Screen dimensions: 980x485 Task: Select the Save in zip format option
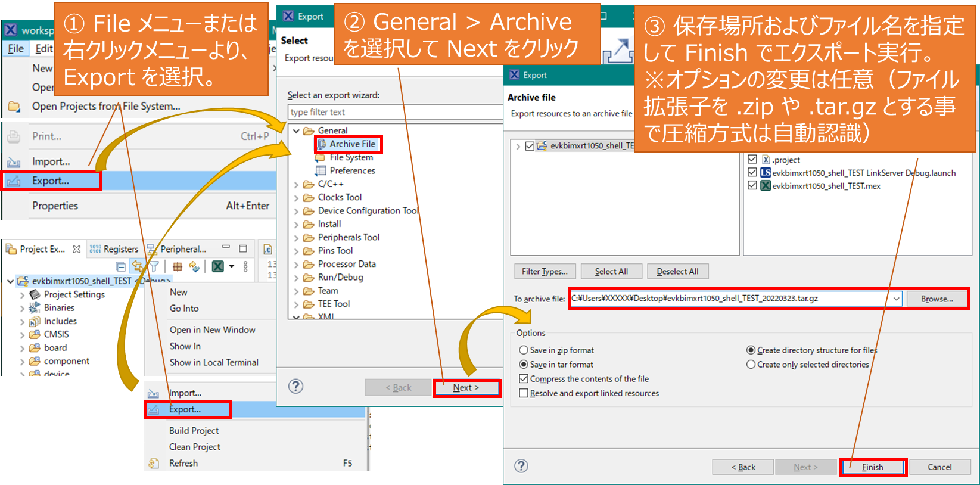524,350
